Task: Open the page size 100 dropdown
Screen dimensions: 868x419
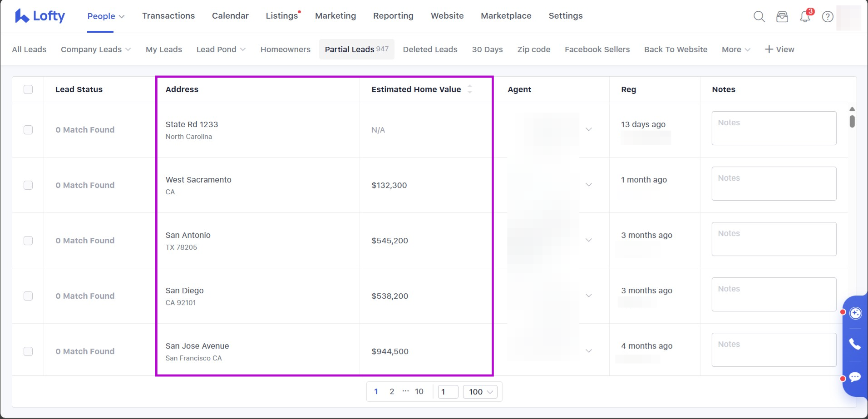Action: point(480,392)
